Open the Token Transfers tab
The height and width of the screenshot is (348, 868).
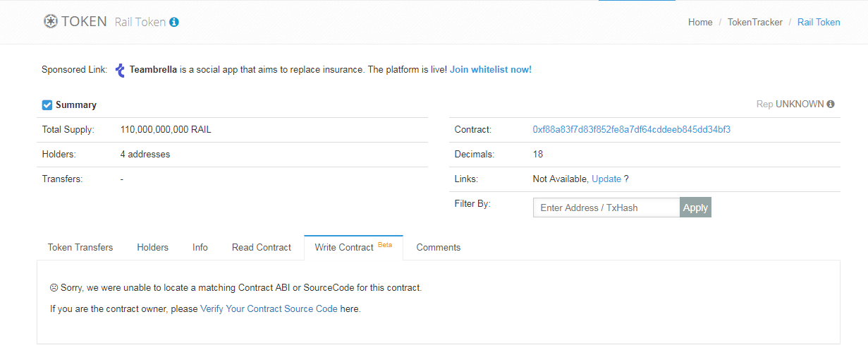point(80,248)
